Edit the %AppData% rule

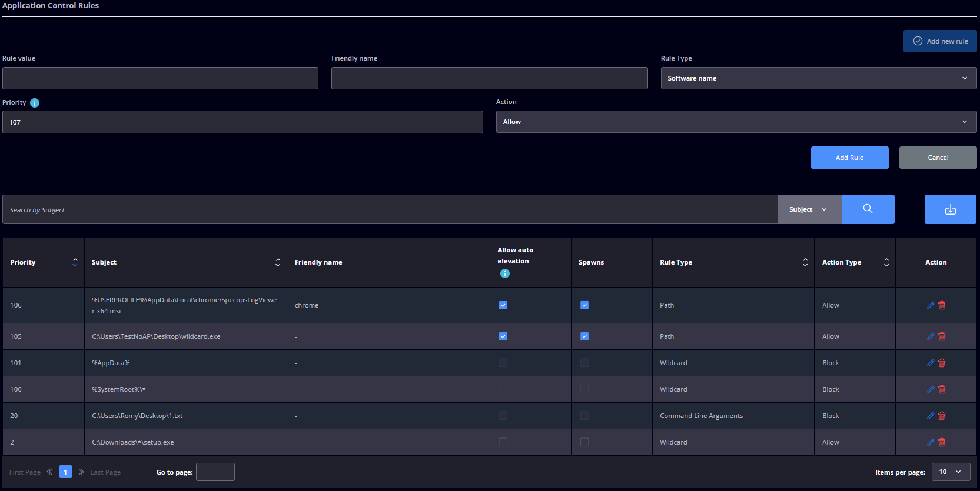click(x=931, y=363)
